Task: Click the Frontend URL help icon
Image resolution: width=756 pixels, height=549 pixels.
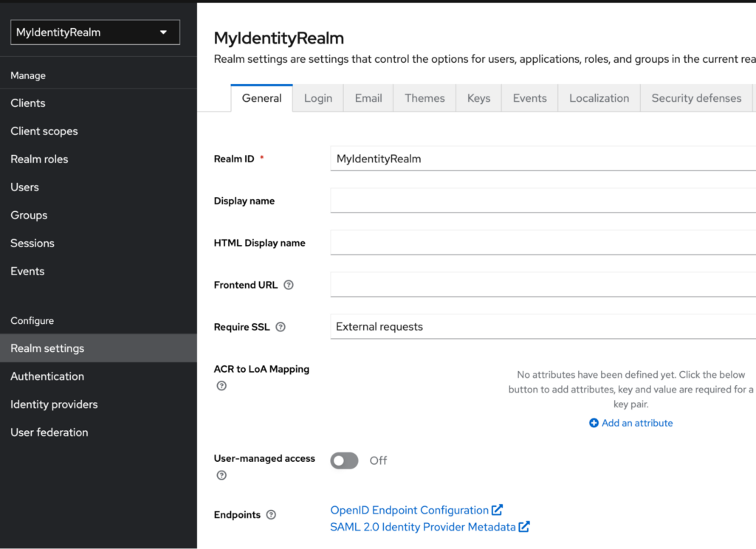Action: [289, 285]
